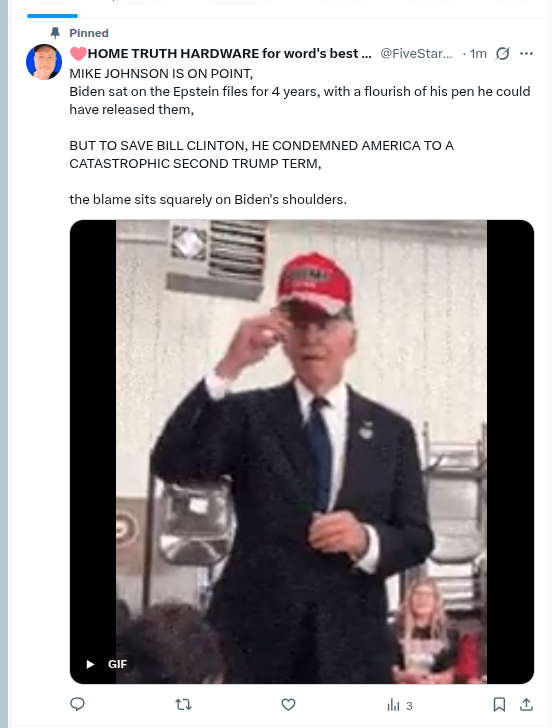This screenshot has width=556, height=728.
Task: Click the repost arrows icon
Action: tap(183, 705)
